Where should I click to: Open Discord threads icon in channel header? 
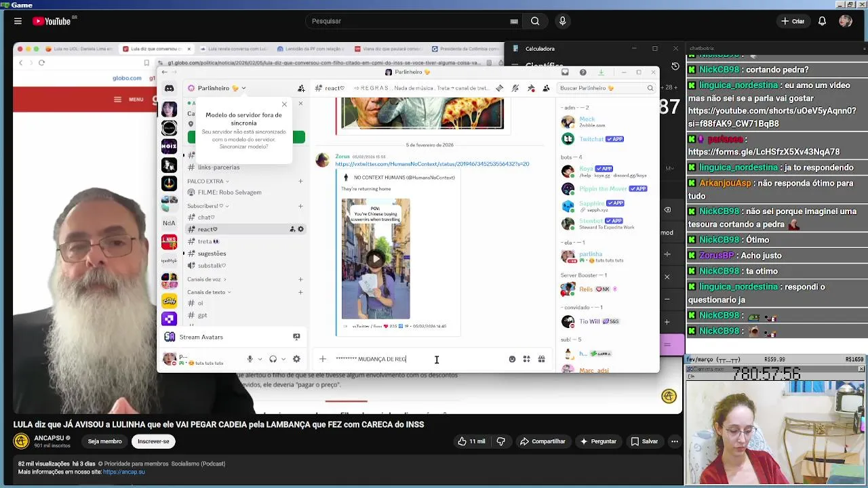tap(500, 88)
